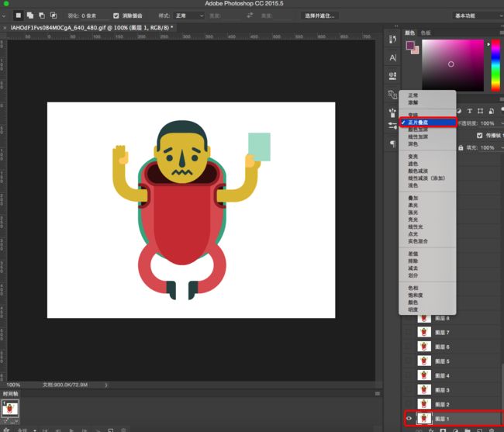
Task: Filter layers by type (T) icon
Action: [x=470, y=111]
